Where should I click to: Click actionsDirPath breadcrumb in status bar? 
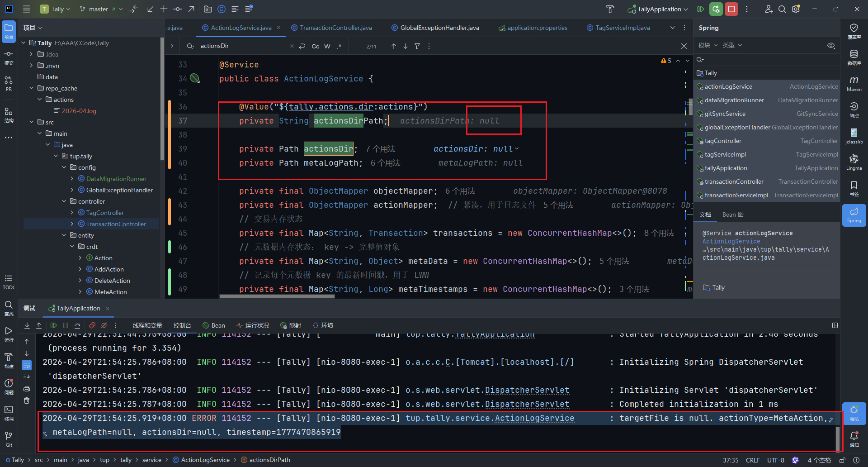click(269, 460)
